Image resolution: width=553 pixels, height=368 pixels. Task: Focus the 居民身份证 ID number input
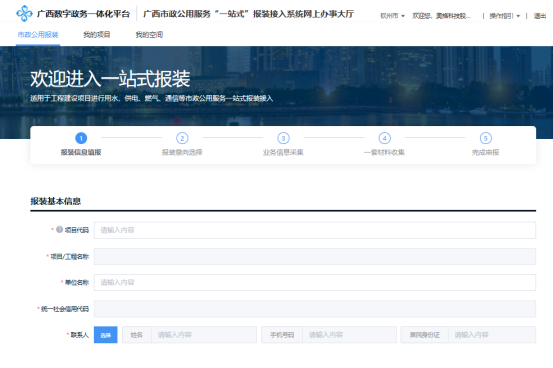click(492, 335)
